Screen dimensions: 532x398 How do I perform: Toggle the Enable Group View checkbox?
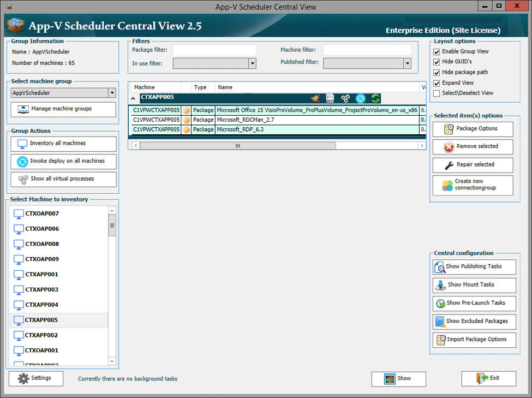[x=437, y=52]
